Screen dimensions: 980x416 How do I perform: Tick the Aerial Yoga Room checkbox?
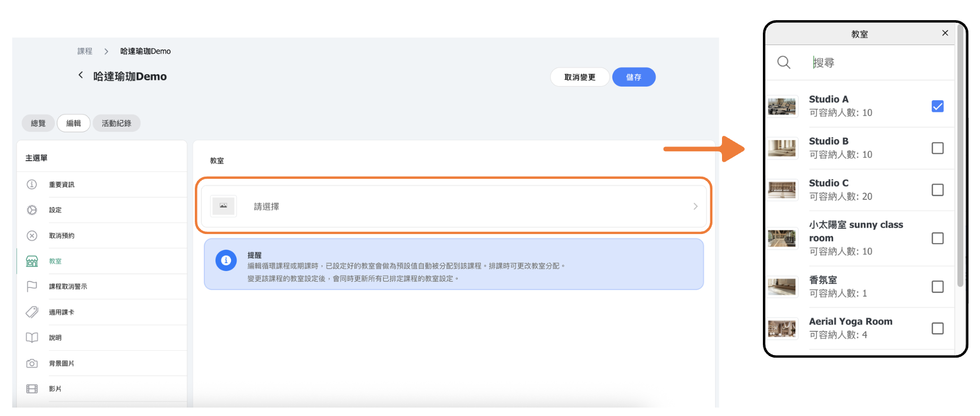937,328
